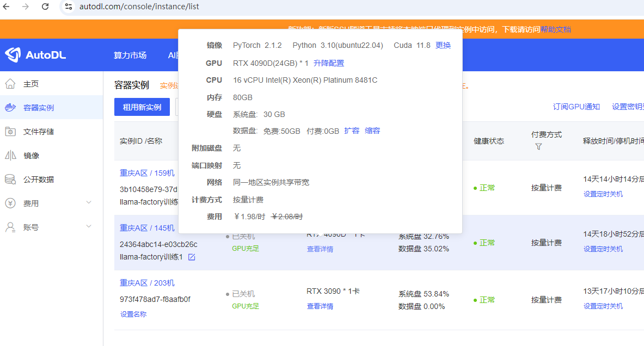Click 设置名称 for instance 973f478ad7

click(x=133, y=314)
